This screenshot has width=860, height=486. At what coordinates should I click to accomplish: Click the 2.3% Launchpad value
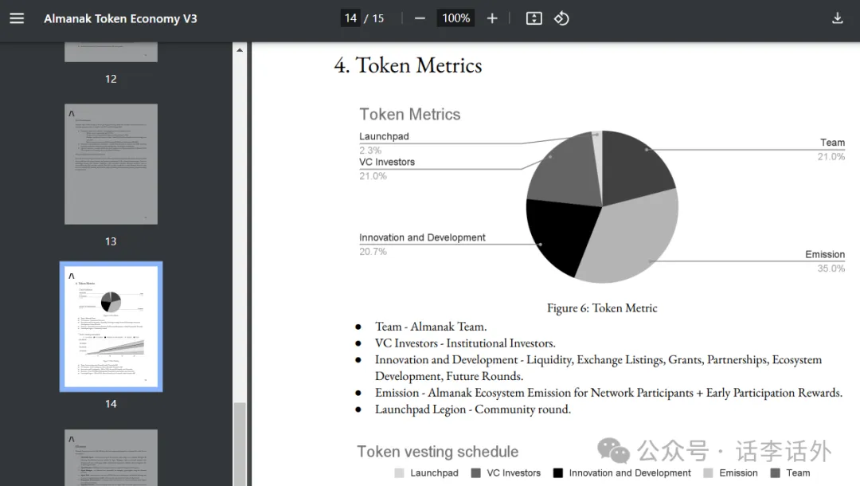click(x=370, y=150)
